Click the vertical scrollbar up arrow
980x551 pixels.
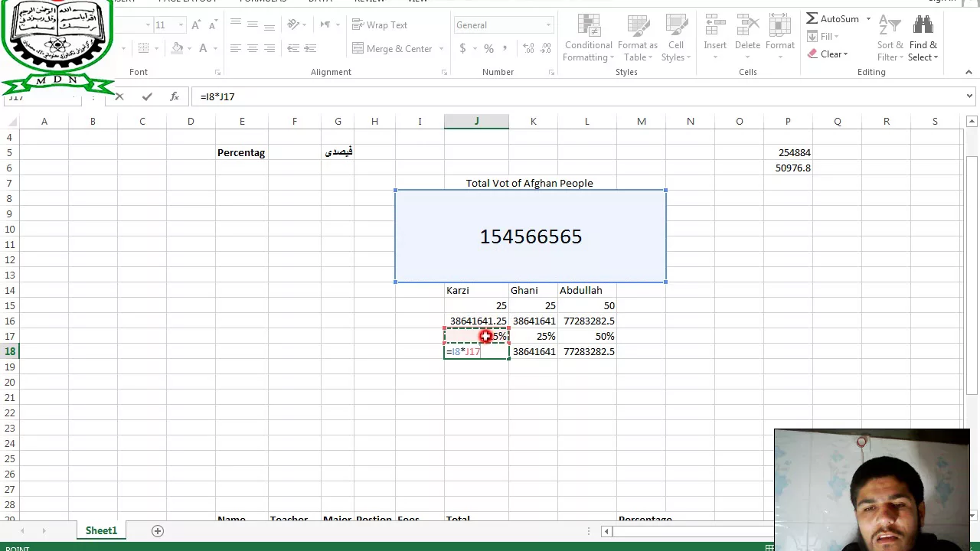click(x=972, y=122)
